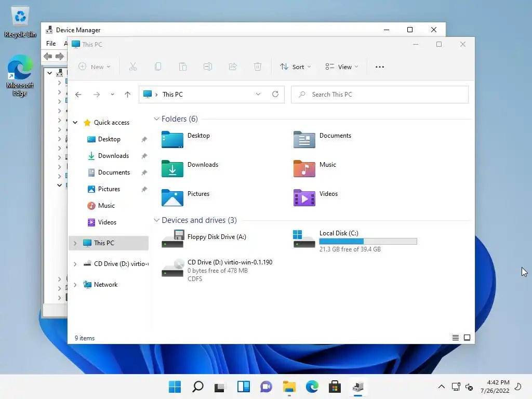Viewport: 532px width, 399px height.
Task: Collapse Quick access in navigation pane
Action: point(75,123)
